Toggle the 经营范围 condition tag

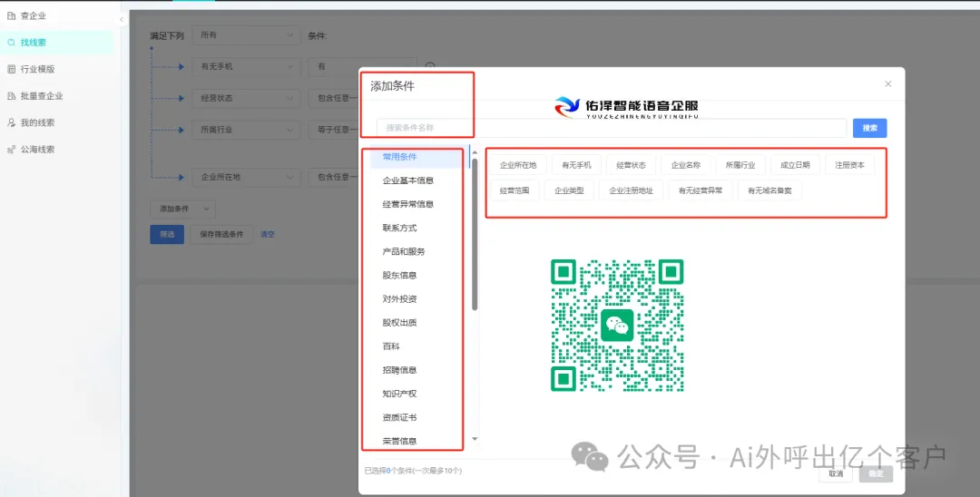514,190
